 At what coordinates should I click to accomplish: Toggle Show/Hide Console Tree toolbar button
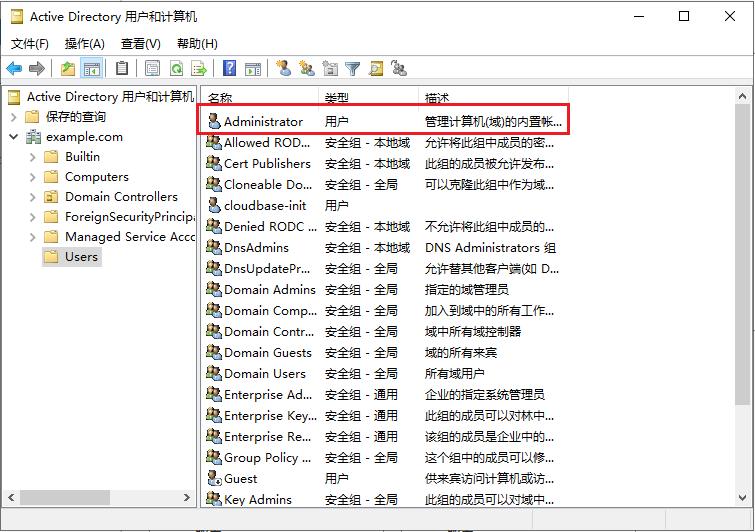(x=91, y=69)
